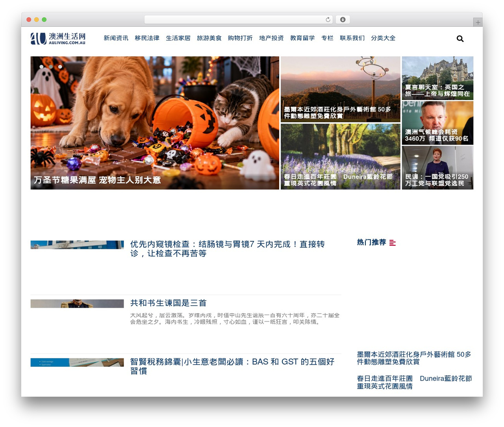Open the 旅游美食 menu
504x427 pixels.
tap(209, 38)
